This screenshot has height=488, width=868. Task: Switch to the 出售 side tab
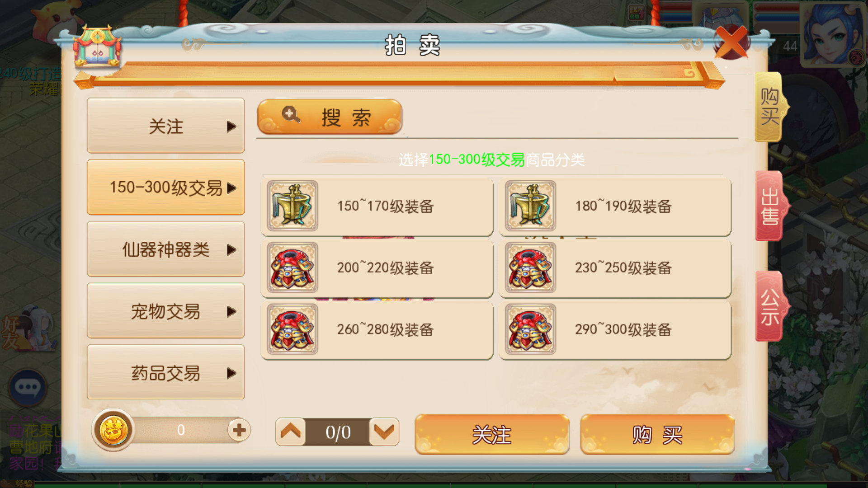pyautogui.click(x=771, y=206)
